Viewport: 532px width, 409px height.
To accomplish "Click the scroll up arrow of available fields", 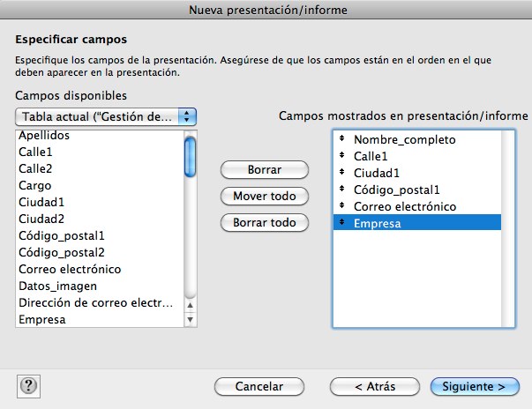I will point(191,305).
